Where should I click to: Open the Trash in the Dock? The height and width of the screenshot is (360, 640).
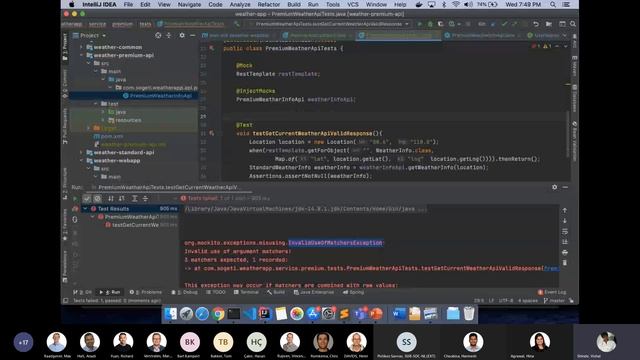pos(469,313)
